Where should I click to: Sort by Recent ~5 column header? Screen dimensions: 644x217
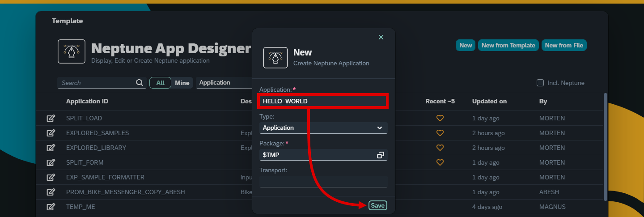tap(440, 101)
